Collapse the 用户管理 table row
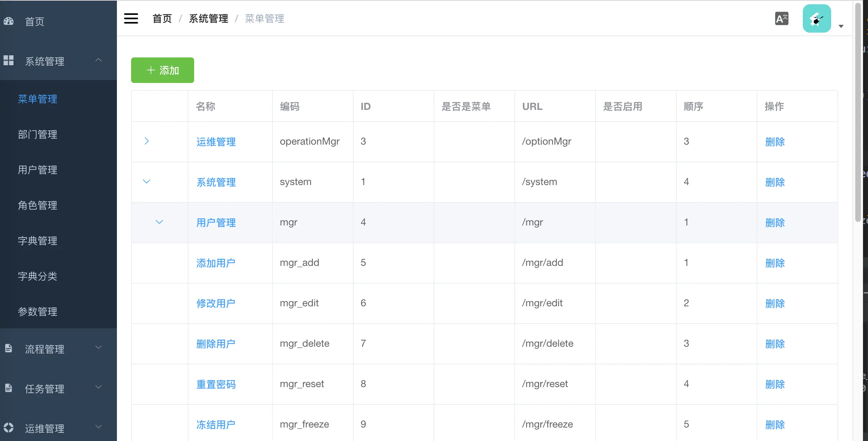This screenshot has height=441, width=868. [x=159, y=222]
